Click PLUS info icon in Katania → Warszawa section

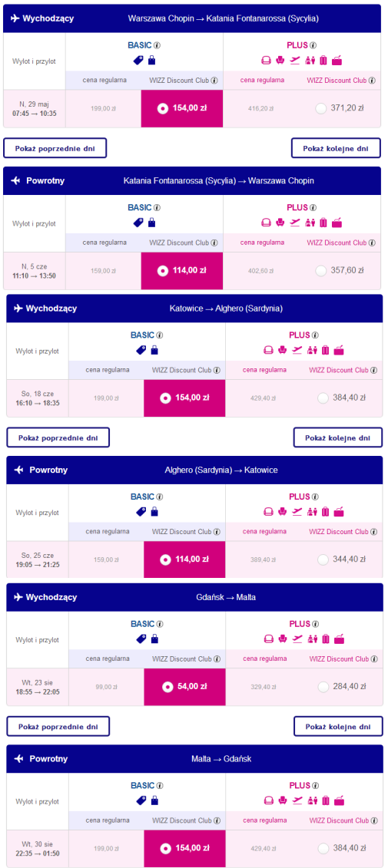pyautogui.click(x=313, y=207)
